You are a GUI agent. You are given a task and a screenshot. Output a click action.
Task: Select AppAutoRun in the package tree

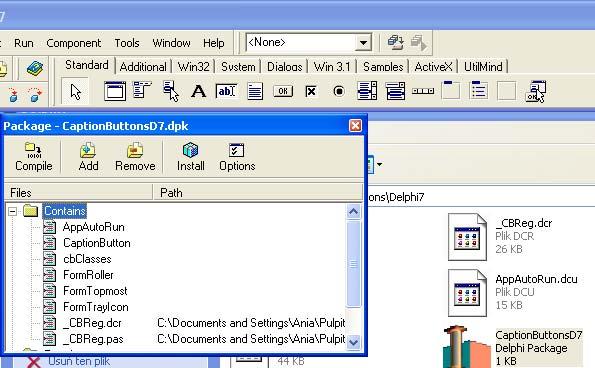[x=93, y=227]
